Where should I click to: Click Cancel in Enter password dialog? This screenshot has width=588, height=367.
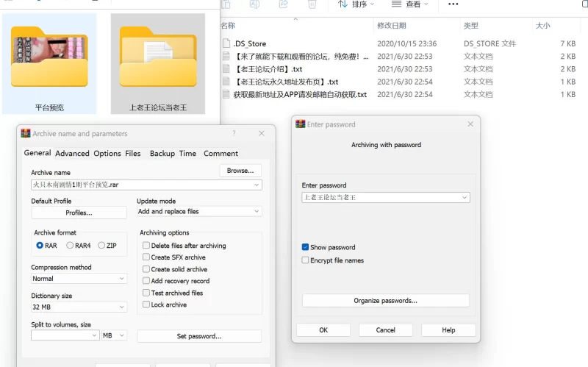tap(385, 329)
